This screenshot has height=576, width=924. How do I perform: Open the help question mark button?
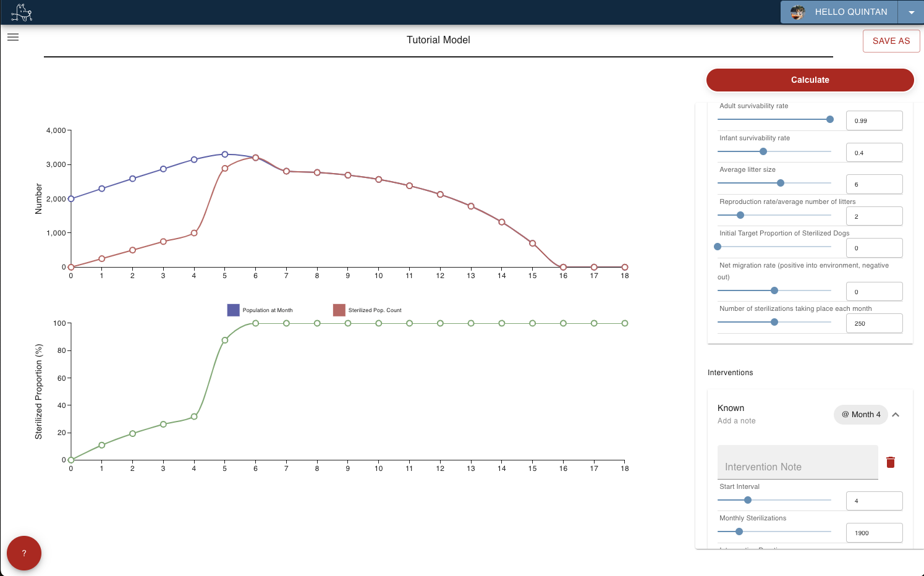(x=24, y=553)
